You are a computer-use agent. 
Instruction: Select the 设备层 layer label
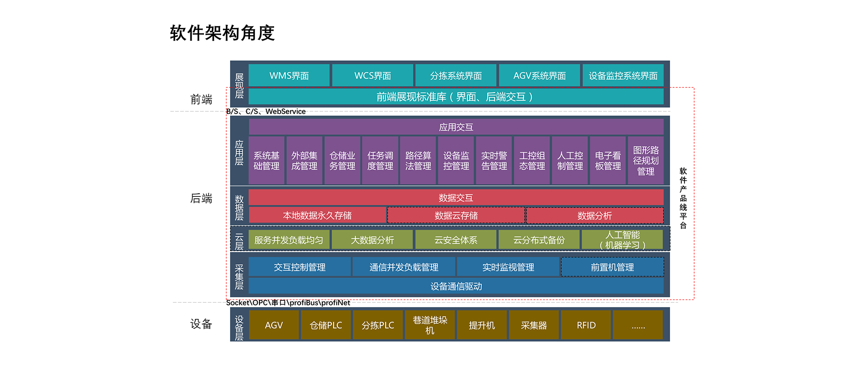click(x=239, y=328)
